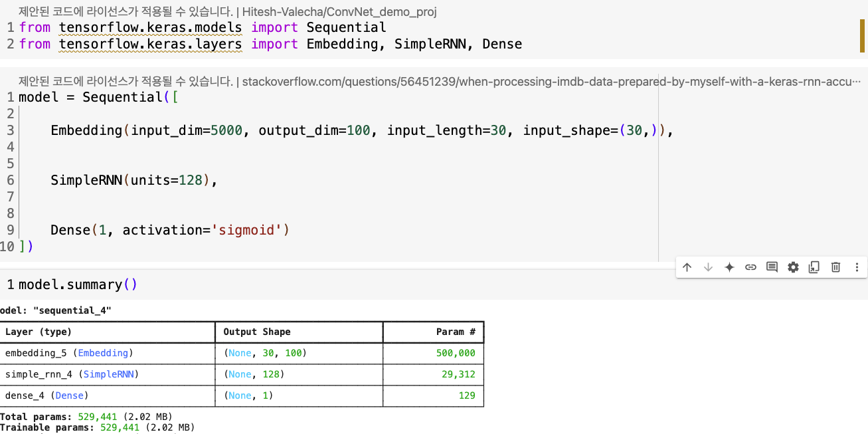Click the 'Output Shape' table header
This screenshot has width=868, height=434.
(x=256, y=332)
